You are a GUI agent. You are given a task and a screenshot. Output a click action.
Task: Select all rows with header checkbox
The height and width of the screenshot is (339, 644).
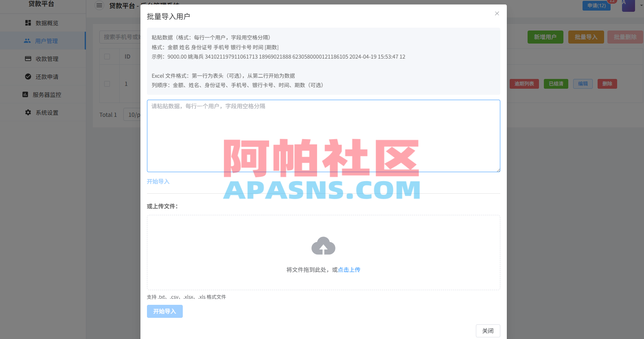pos(107,57)
